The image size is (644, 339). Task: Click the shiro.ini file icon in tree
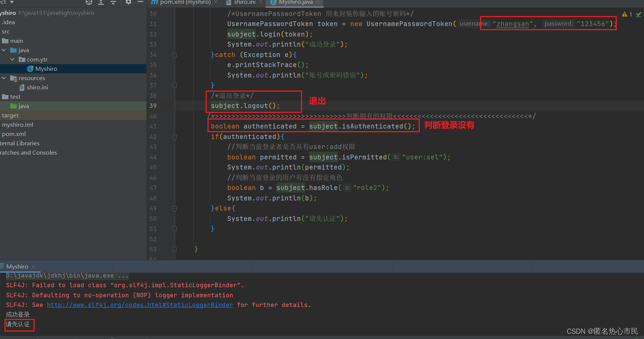click(x=22, y=88)
